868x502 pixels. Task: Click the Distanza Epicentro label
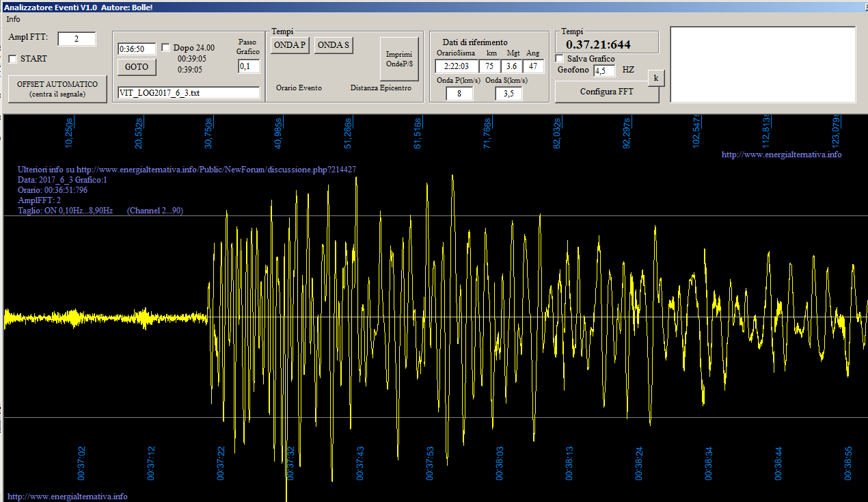pyautogui.click(x=381, y=88)
